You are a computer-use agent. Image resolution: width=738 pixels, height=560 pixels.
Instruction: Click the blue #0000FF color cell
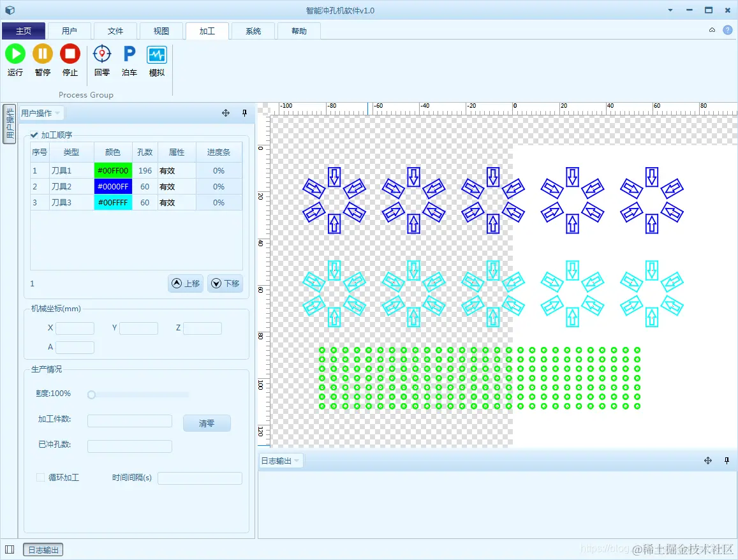[113, 186]
